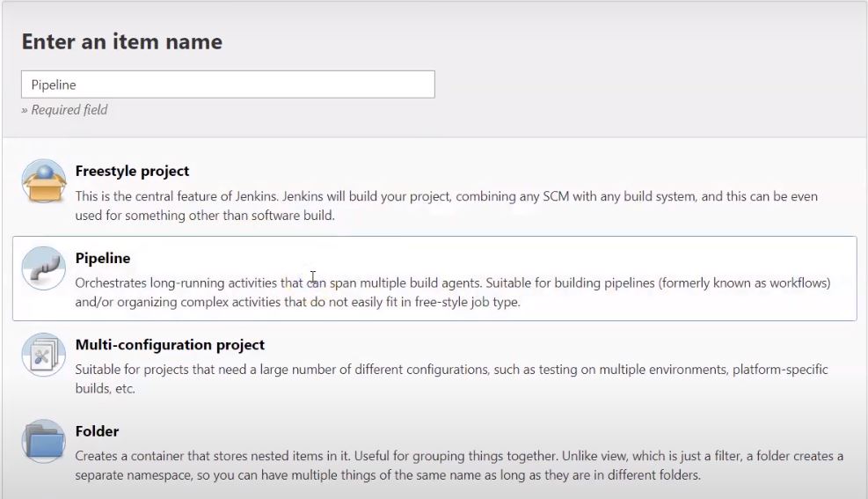Select the Freestyle project box icon
The height and width of the screenshot is (499, 868).
pyautogui.click(x=44, y=181)
